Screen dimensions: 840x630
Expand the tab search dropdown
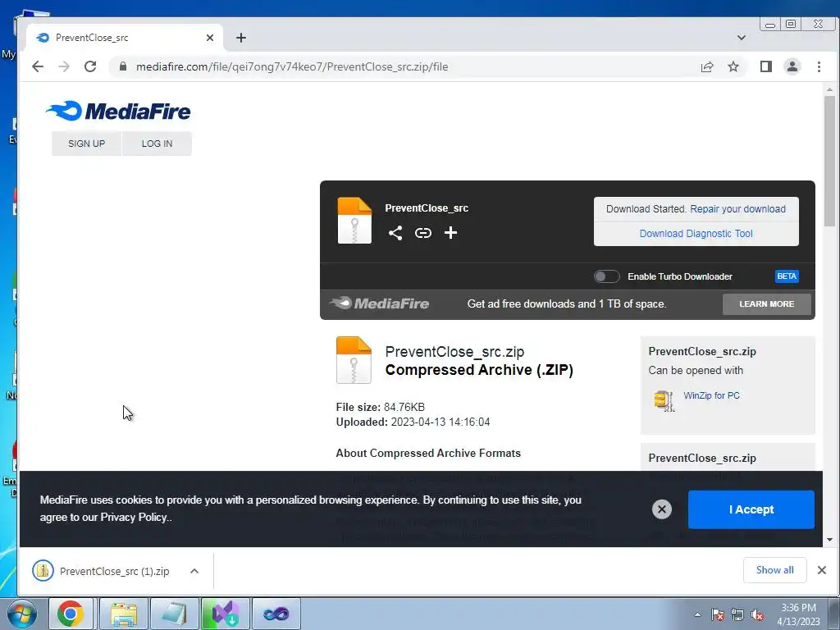[x=742, y=38]
